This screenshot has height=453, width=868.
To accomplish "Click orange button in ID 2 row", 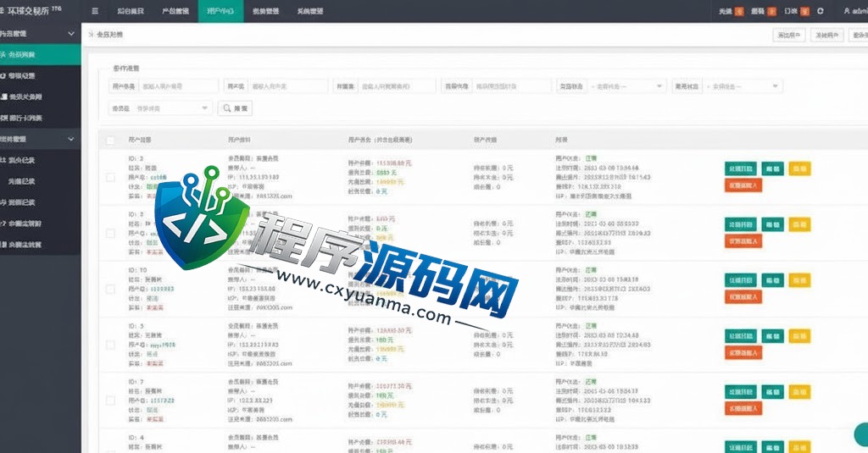I will coord(743,185).
